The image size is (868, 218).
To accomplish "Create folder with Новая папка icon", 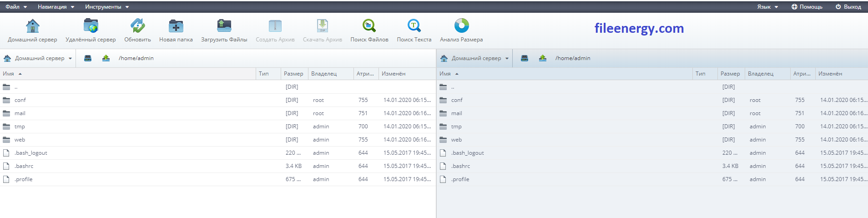I will [176, 26].
